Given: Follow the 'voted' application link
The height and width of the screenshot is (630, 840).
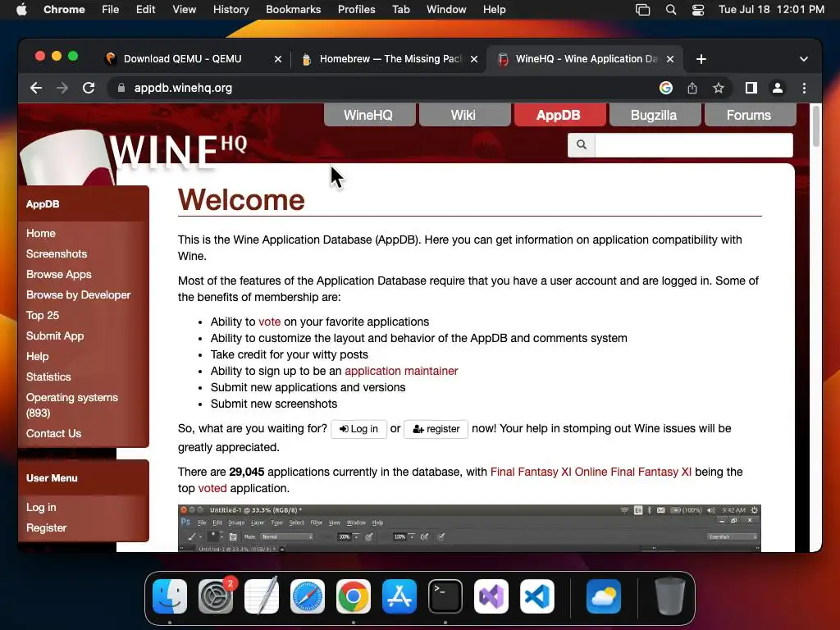Looking at the screenshot, I should click(212, 489).
